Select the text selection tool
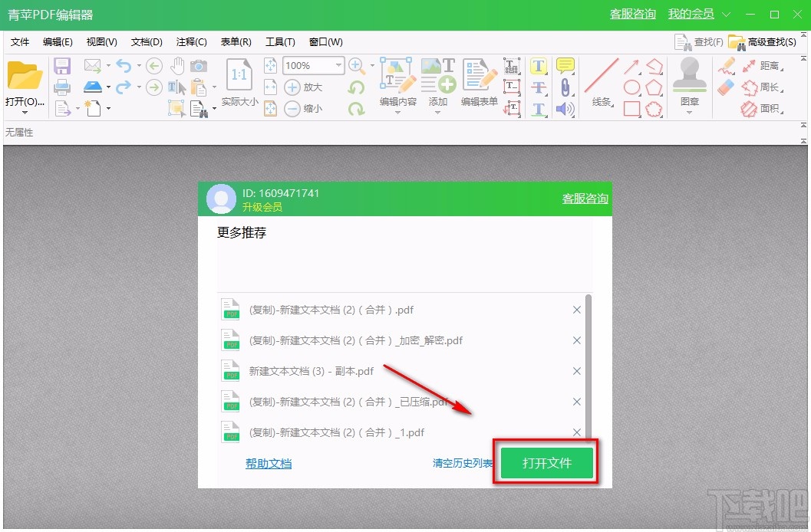 click(x=177, y=87)
